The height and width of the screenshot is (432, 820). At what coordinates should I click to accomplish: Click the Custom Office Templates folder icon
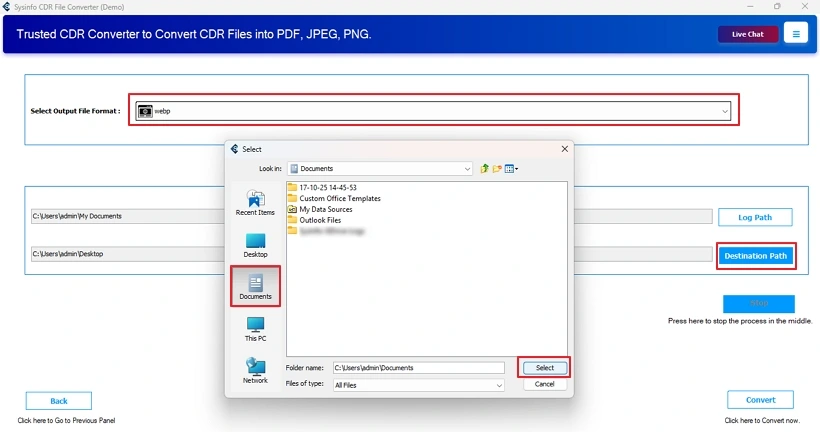(292, 198)
